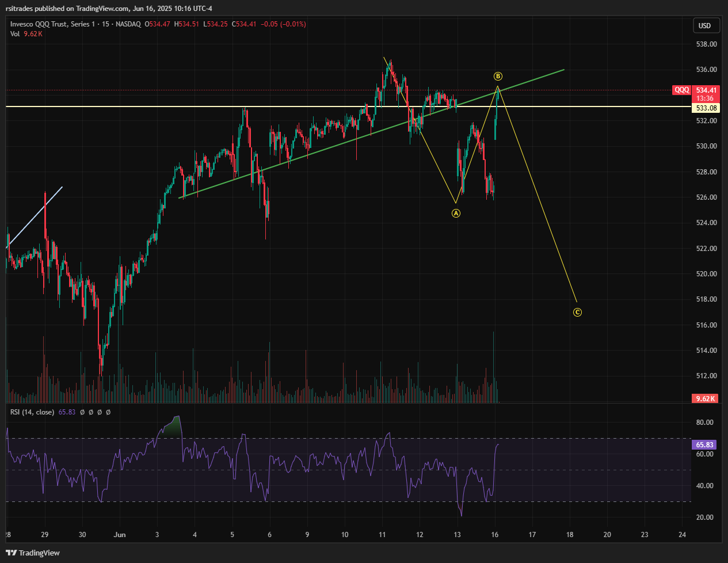This screenshot has height=563, width=728.
Task: Click the 514.00 price axis label
Action: coord(706,351)
